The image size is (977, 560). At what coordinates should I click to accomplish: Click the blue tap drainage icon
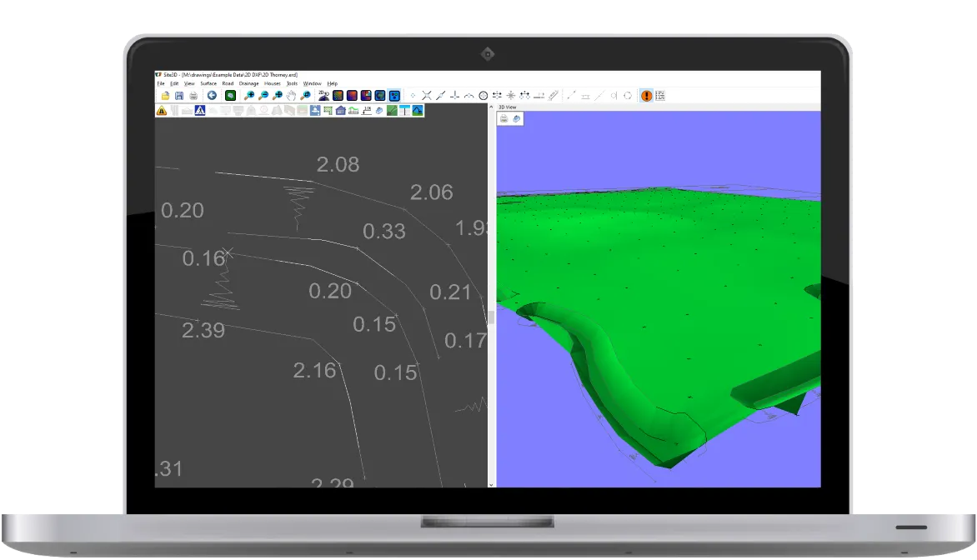315,111
